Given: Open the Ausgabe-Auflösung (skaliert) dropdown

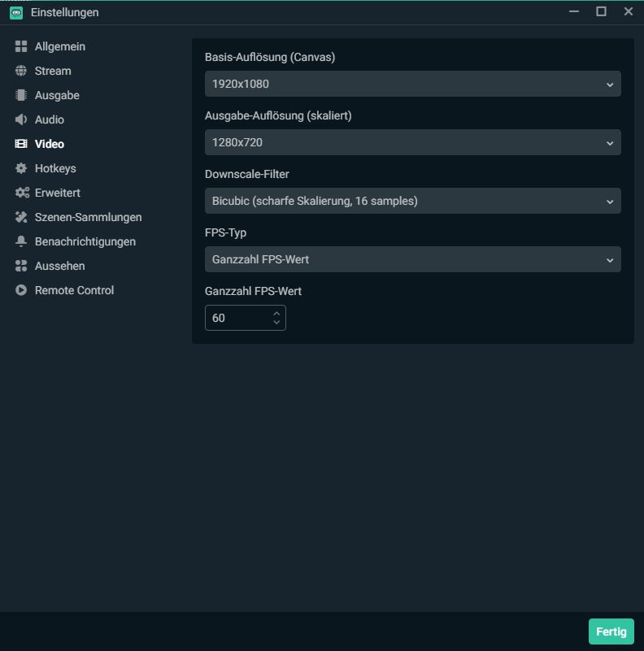Looking at the screenshot, I should [x=412, y=142].
